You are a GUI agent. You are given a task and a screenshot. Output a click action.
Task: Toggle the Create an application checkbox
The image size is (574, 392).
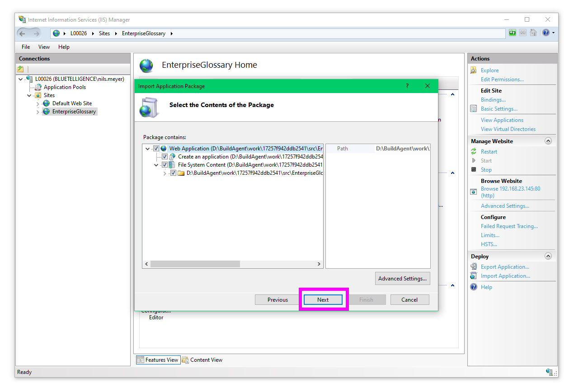point(165,157)
